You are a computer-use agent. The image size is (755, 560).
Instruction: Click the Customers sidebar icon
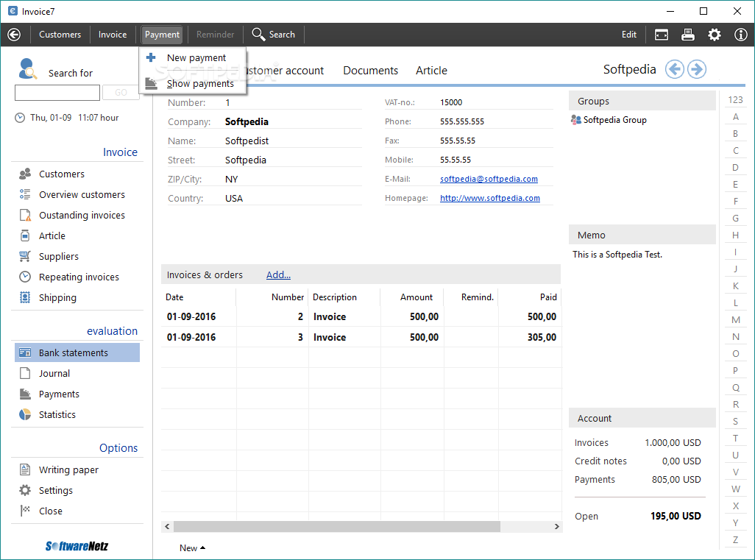coord(25,174)
